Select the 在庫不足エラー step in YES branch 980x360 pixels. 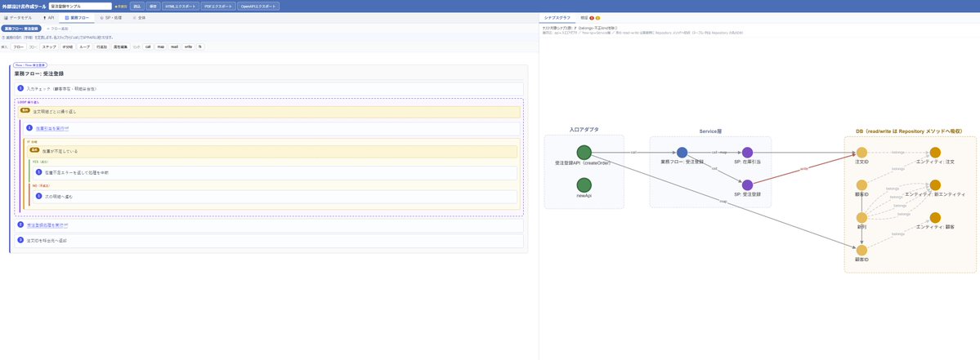pyautogui.click(x=275, y=172)
